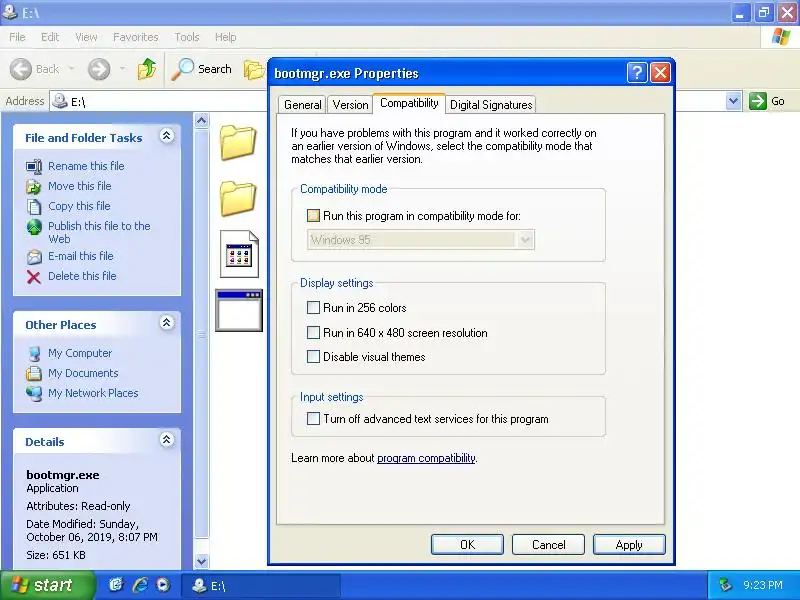
Task: Select the first yellow folder in E:\
Action: (x=238, y=142)
